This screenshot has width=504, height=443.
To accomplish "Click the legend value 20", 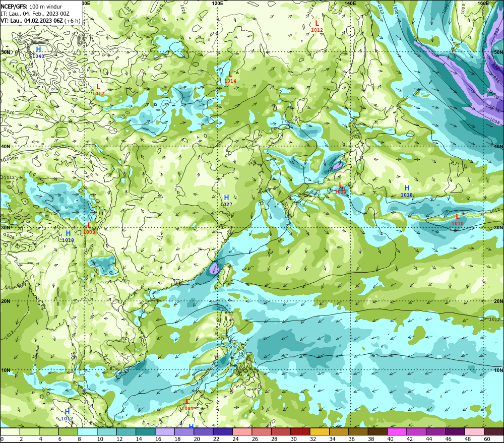I will click(197, 439).
